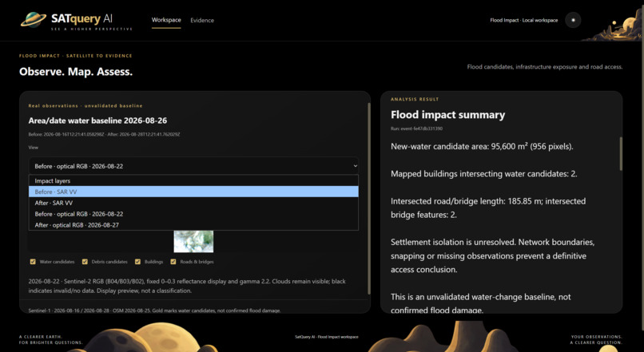Viewport: 644px width, 352px height.
Task: Click the SATquery AI planet logo
Action: (34, 20)
